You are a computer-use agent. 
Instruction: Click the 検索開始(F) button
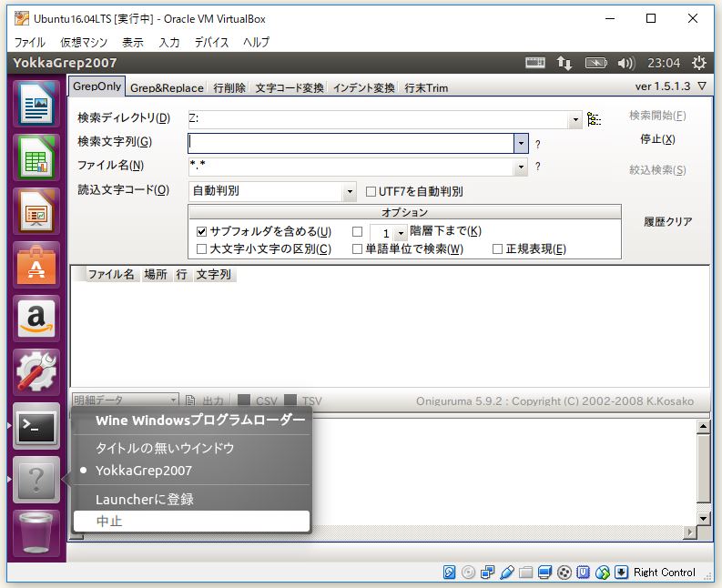point(657,116)
